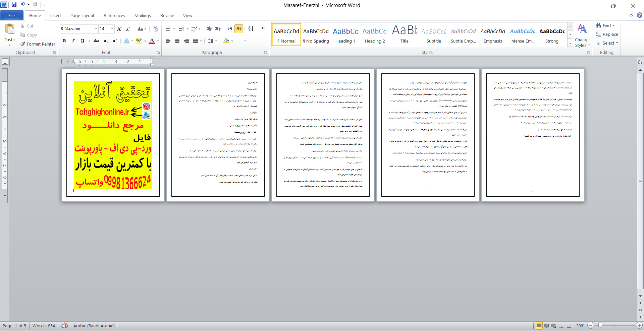Click the Format Painter brush
Image resolution: width=644 pixels, height=331 pixels.
22,44
